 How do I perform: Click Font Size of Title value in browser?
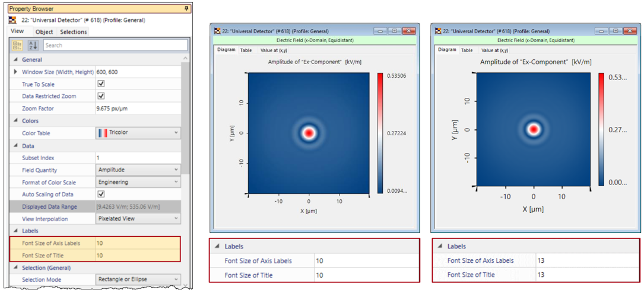(x=138, y=255)
